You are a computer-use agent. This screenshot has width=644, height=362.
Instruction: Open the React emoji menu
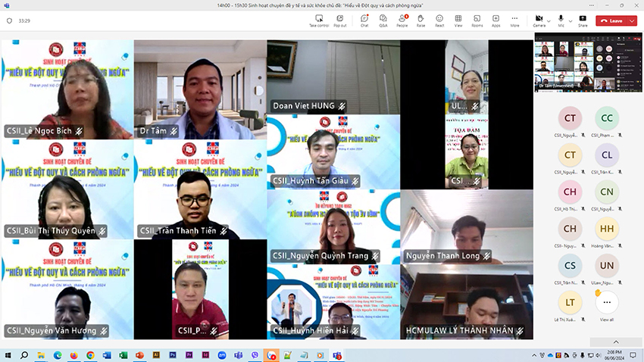(439, 20)
